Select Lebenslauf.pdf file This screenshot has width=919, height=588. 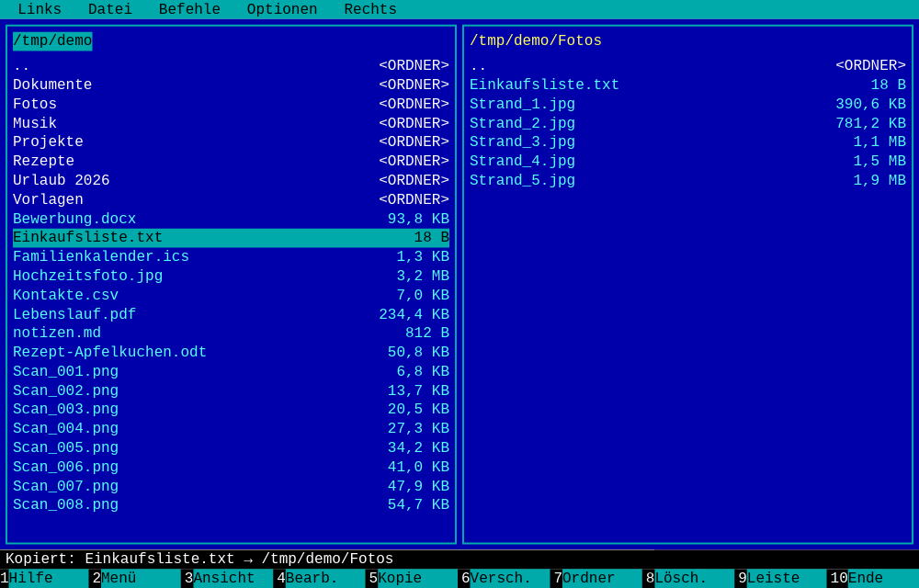coord(231,314)
